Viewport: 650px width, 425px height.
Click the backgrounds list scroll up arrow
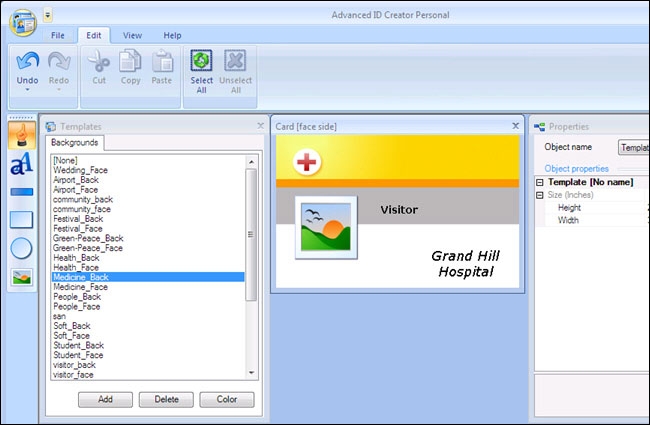click(251, 162)
